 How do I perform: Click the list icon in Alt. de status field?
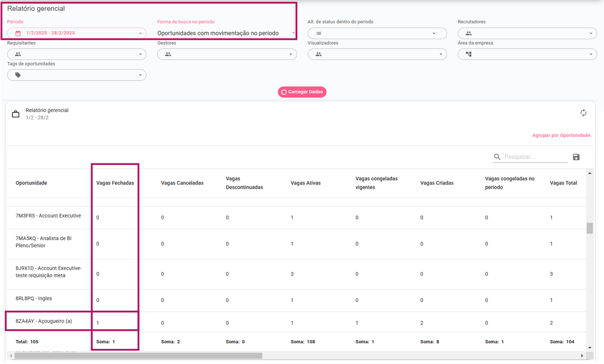click(318, 33)
